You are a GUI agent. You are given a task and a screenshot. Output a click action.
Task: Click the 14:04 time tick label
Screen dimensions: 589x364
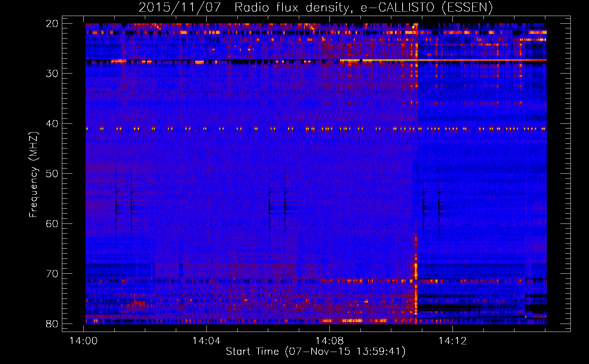(x=207, y=341)
